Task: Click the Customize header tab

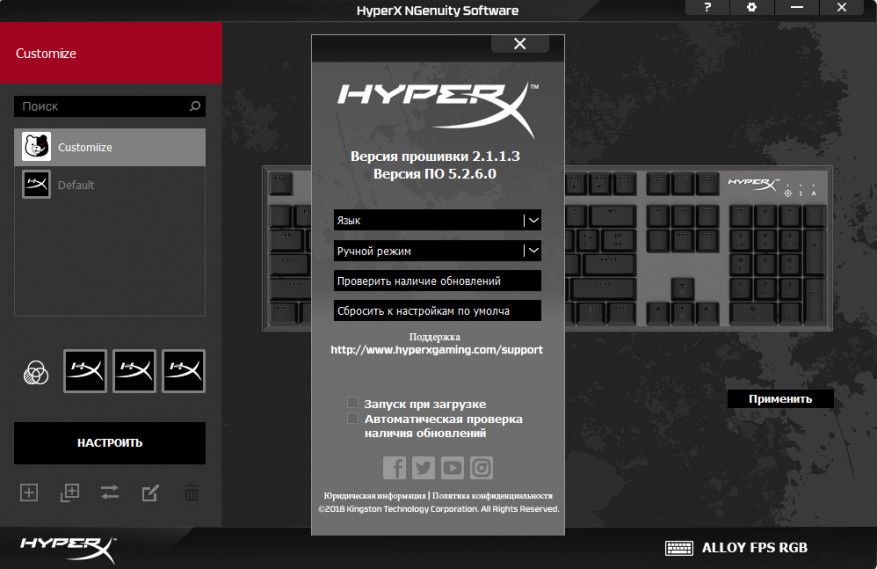Action: (111, 53)
